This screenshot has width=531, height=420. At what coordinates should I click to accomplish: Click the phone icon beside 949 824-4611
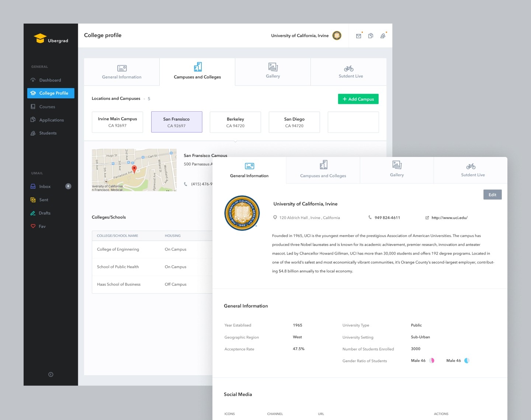pos(370,217)
